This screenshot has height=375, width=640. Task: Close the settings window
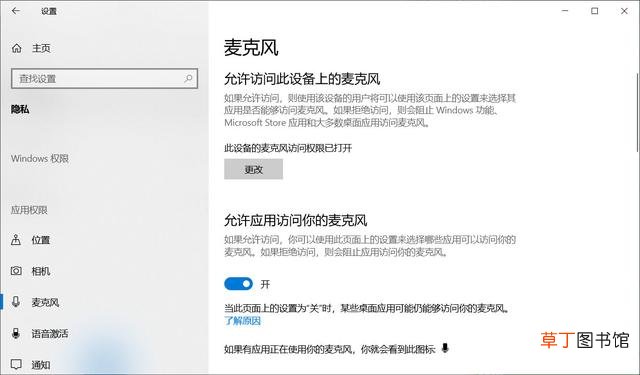point(624,11)
